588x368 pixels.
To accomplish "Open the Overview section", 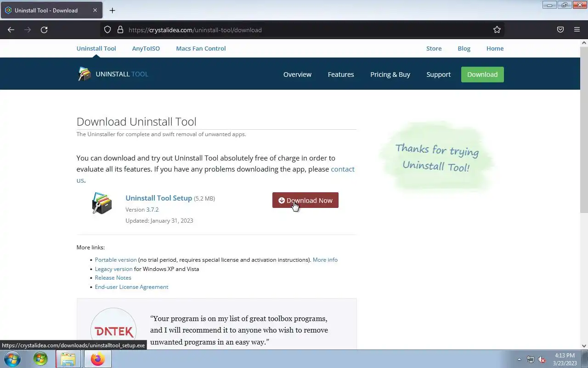I will pyautogui.click(x=297, y=75).
